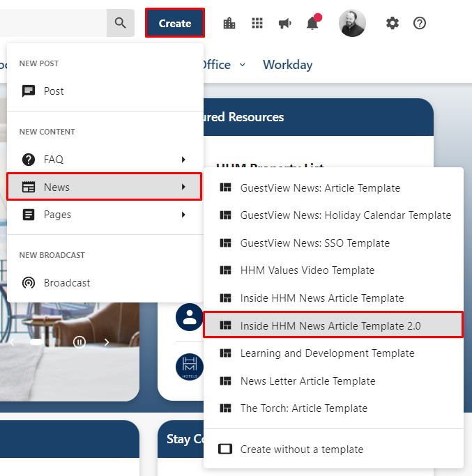Go to previous carousel slide
472x476 pixels.
(12, 342)
